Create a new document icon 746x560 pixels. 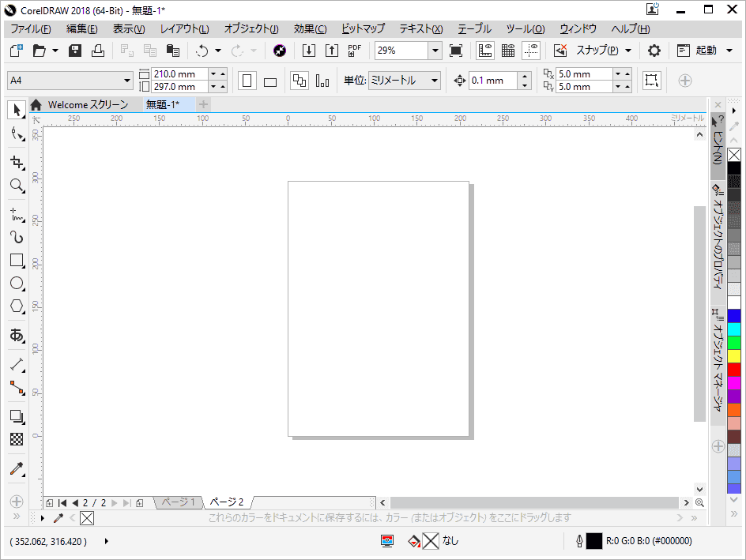coord(16,51)
